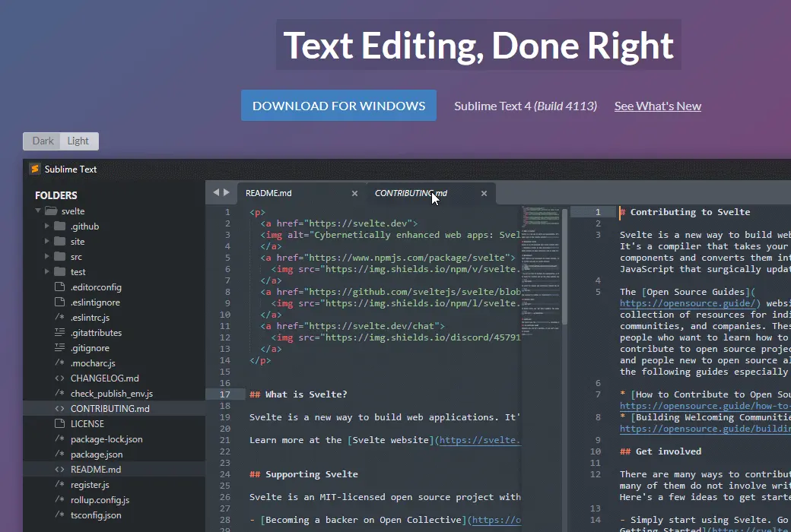The width and height of the screenshot is (791, 532).
Task: Click the tab-history back arrow
Action: tap(216, 192)
